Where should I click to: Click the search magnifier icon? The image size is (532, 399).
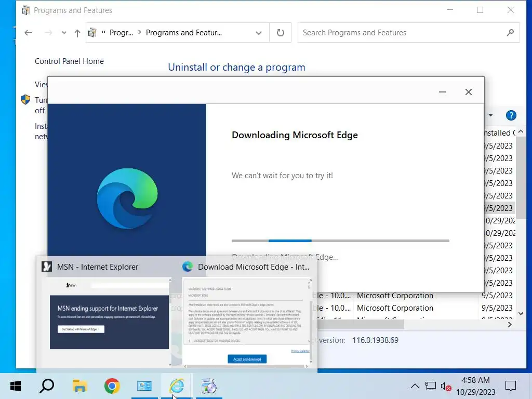tap(510, 33)
